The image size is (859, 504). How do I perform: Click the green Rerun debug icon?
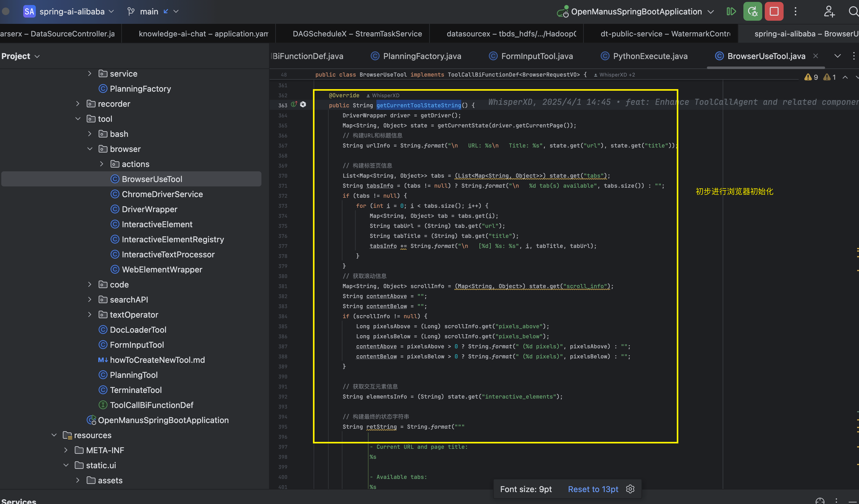click(x=752, y=12)
